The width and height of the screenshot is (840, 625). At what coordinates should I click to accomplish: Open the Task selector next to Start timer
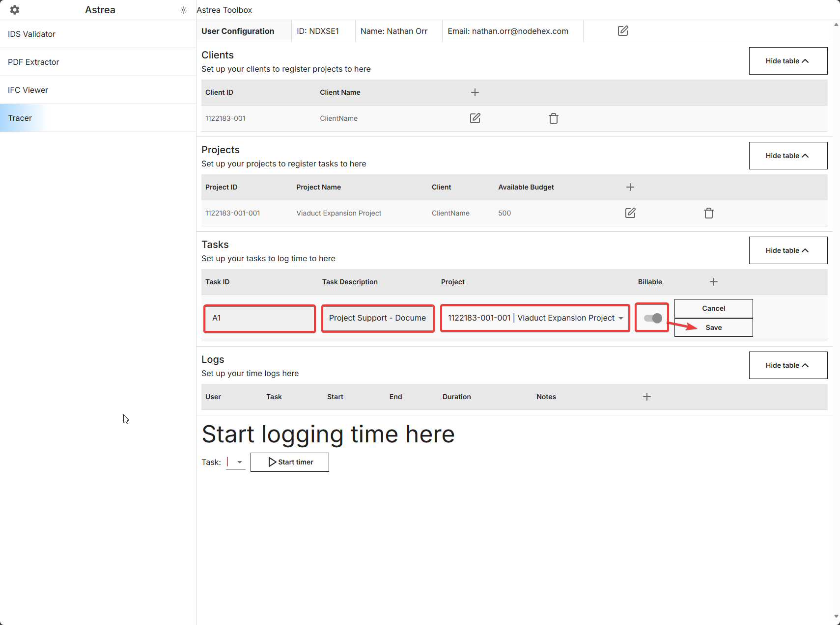(240, 462)
